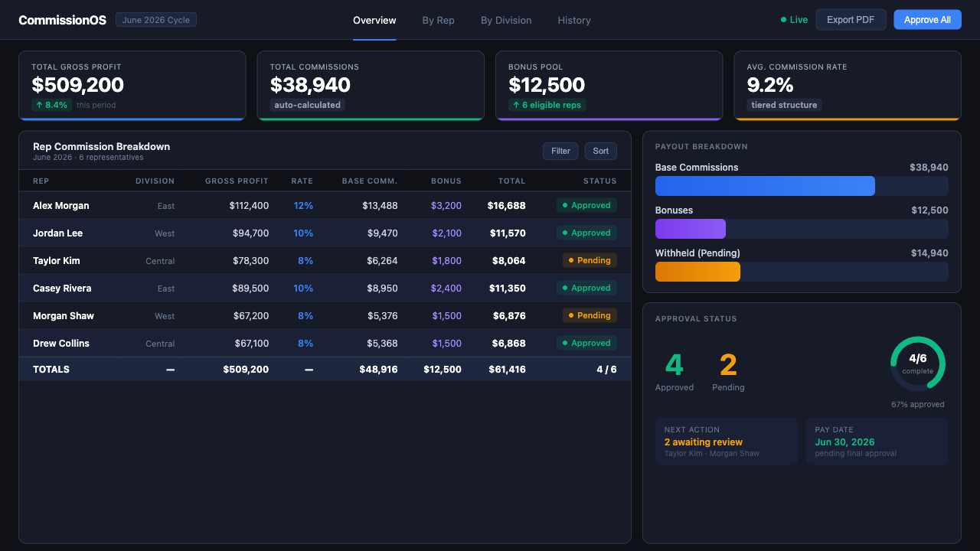Click the RATE column header
This screenshot has width=980, height=551.
pos(302,181)
